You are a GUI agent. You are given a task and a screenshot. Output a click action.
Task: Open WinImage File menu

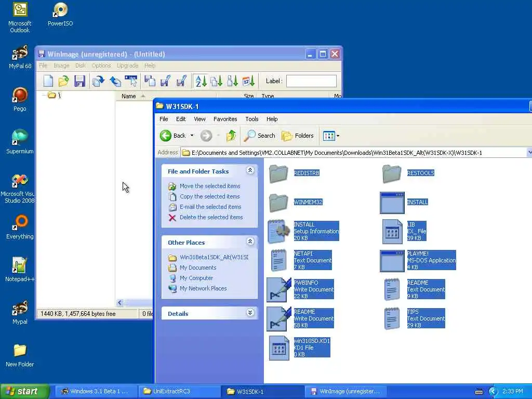pyautogui.click(x=43, y=65)
